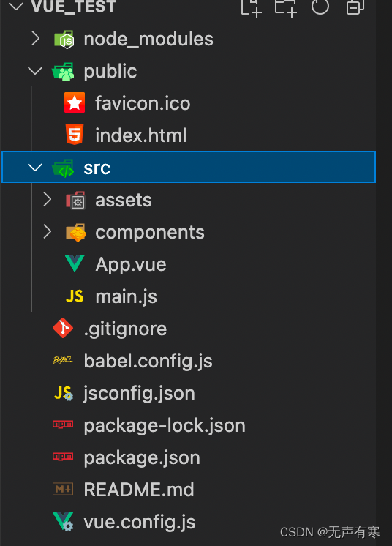This screenshot has height=546, width=392.
Task: Click the npm icon beside package.json
Action: pos(63,456)
